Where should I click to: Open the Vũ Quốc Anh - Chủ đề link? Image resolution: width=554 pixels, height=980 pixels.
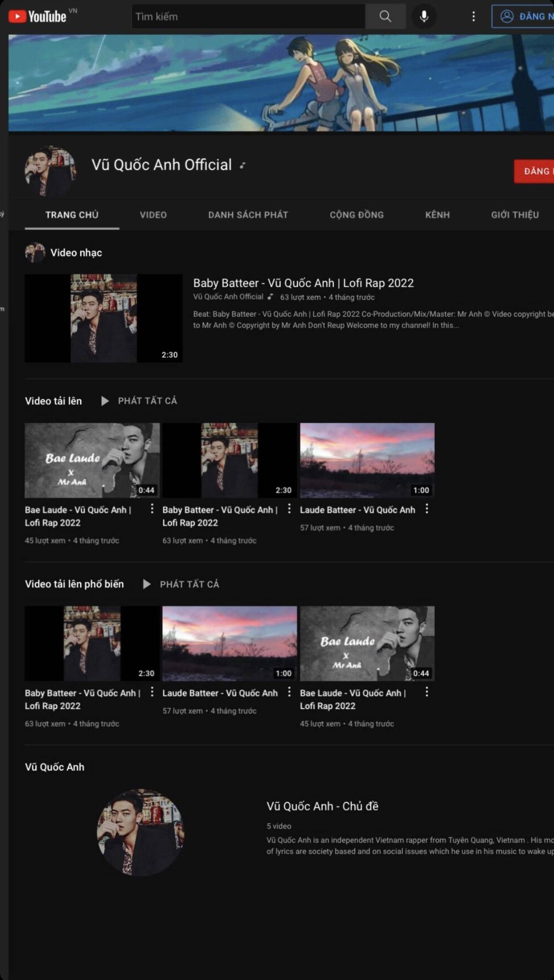click(x=322, y=806)
